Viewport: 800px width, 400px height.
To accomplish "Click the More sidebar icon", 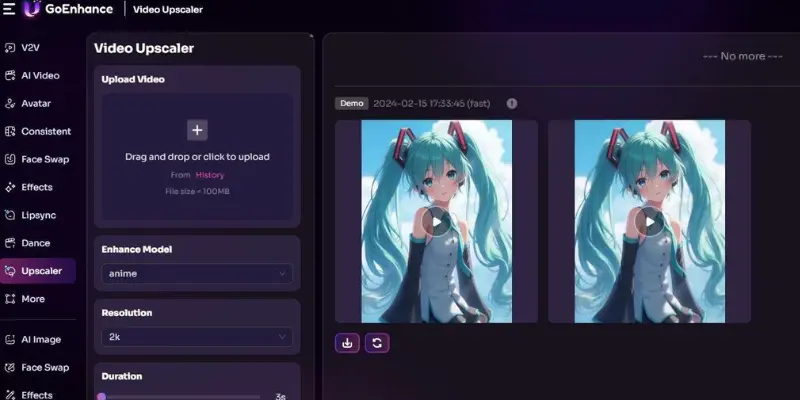I will 10,299.
